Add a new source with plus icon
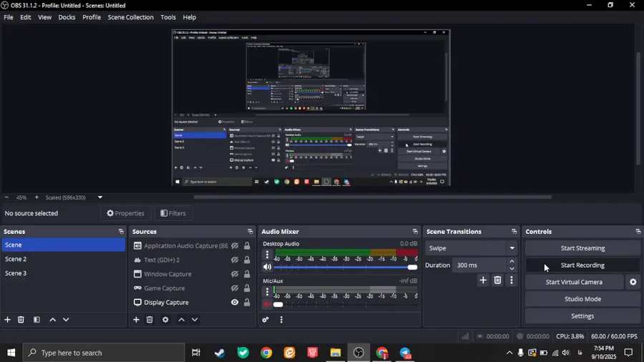644x362 pixels. pyautogui.click(x=136, y=319)
